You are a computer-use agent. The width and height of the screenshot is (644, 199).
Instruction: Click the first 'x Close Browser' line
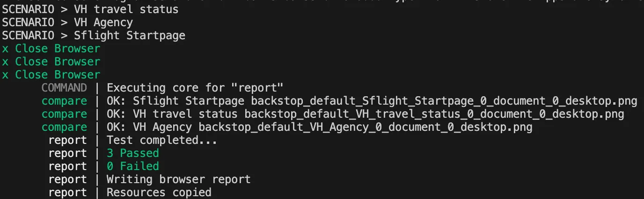(51, 49)
